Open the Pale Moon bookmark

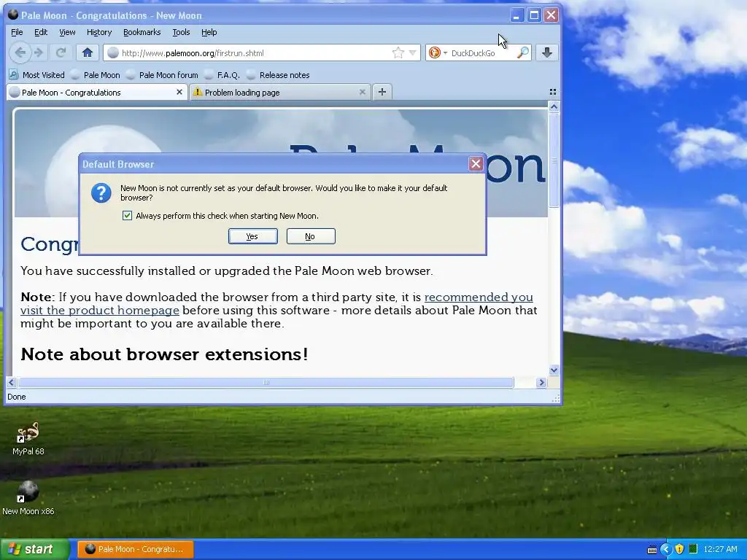point(96,75)
